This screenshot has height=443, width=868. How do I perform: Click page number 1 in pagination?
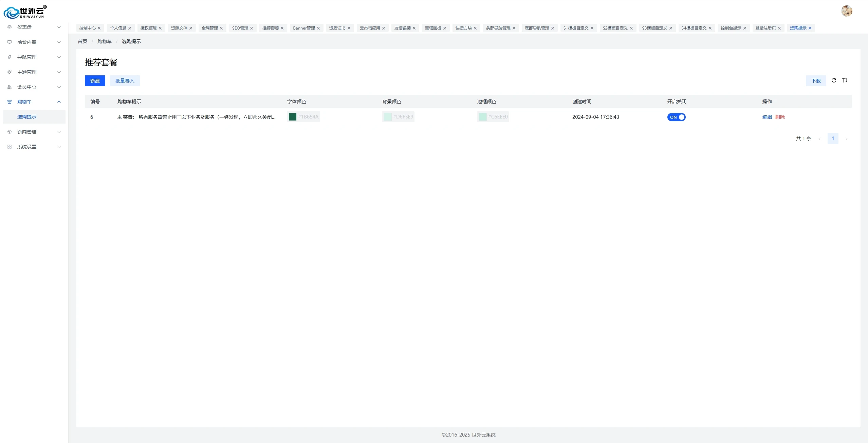(833, 139)
